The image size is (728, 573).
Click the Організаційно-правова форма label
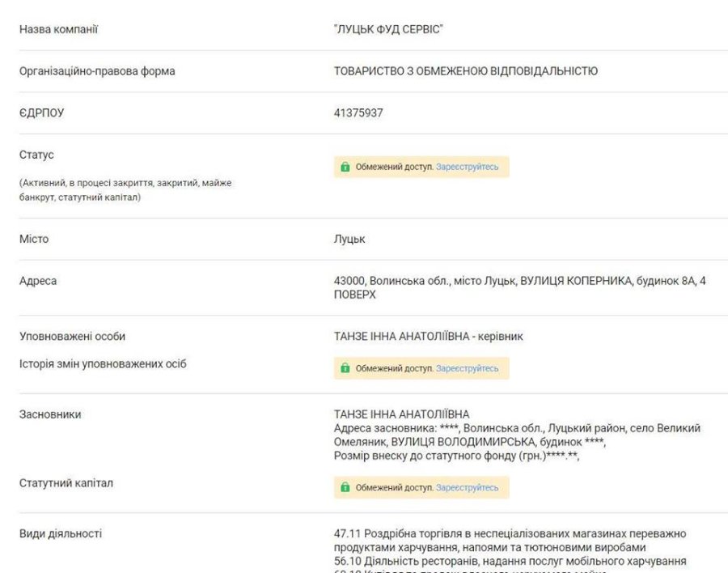click(97, 71)
